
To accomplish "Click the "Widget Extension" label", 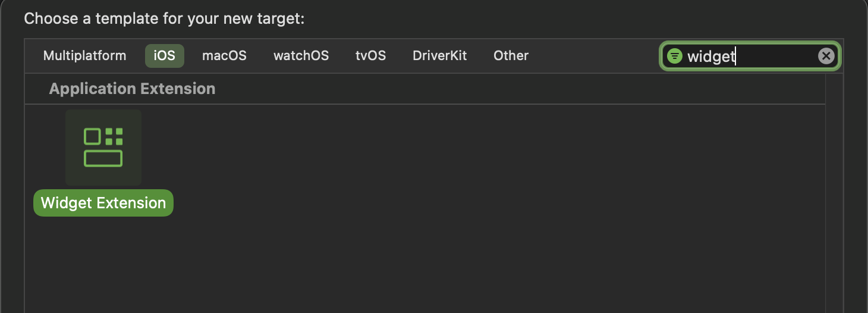I will point(103,203).
